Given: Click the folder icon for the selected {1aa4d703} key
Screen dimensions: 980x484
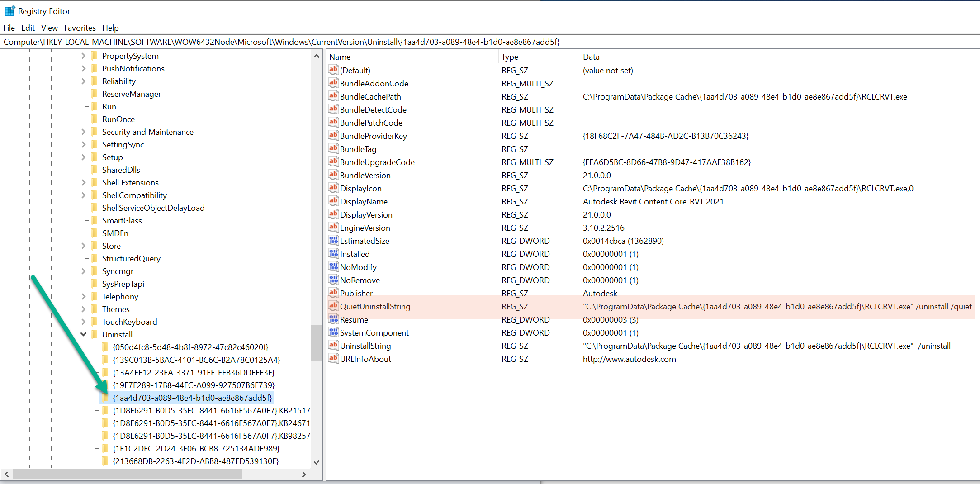Looking at the screenshot, I should pyautogui.click(x=106, y=398).
